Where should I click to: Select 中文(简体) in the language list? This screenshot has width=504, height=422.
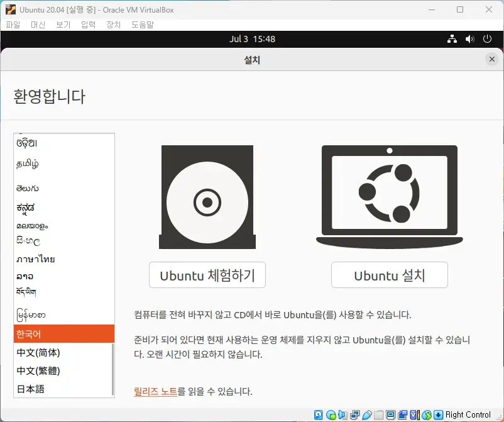pos(64,353)
